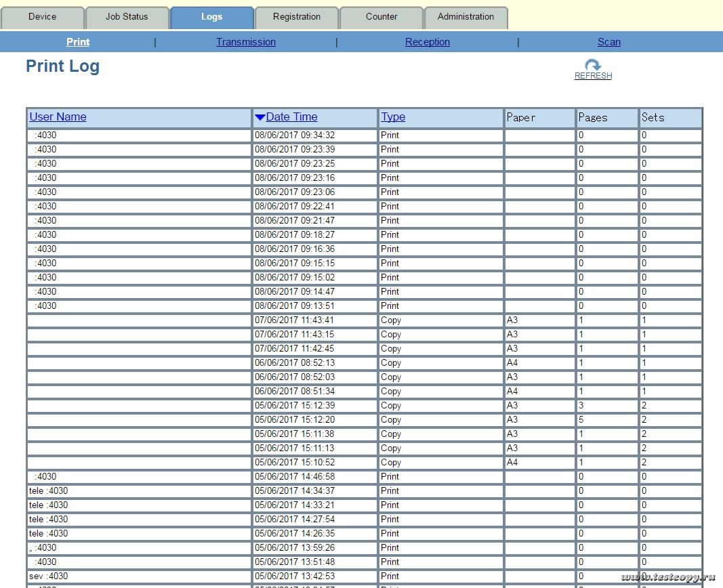Open the Device tab
Viewport: 723px width, 588px height.
42,17
